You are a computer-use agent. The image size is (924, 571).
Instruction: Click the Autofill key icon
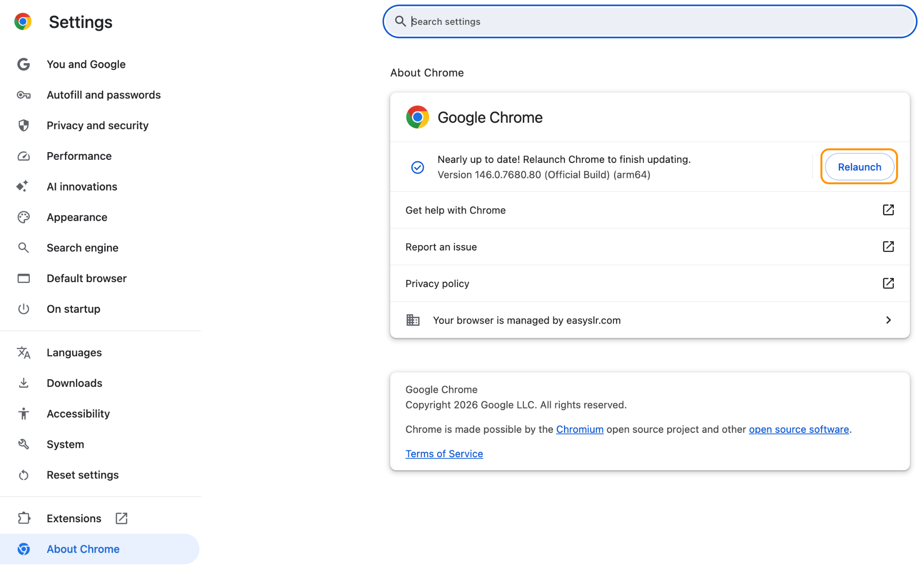click(23, 95)
